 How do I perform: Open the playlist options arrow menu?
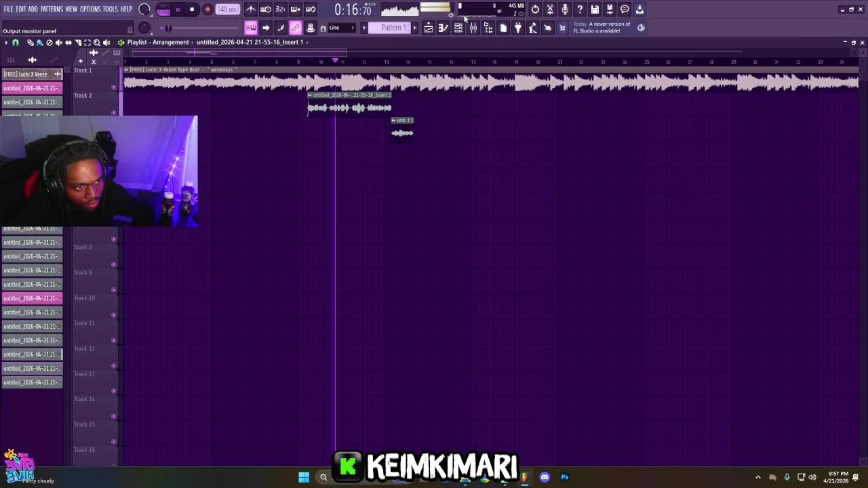pyautogui.click(x=6, y=42)
